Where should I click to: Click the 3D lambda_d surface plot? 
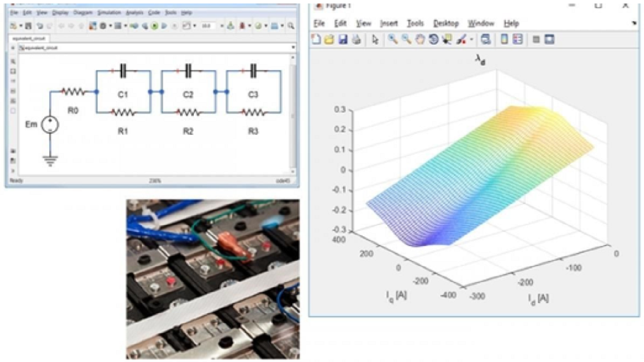[x=480, y=176]
